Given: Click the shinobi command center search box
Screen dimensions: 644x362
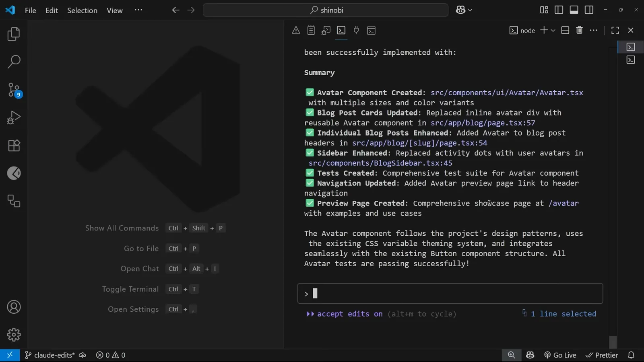Looking at the screenshot, I should [x=326, y=10].
